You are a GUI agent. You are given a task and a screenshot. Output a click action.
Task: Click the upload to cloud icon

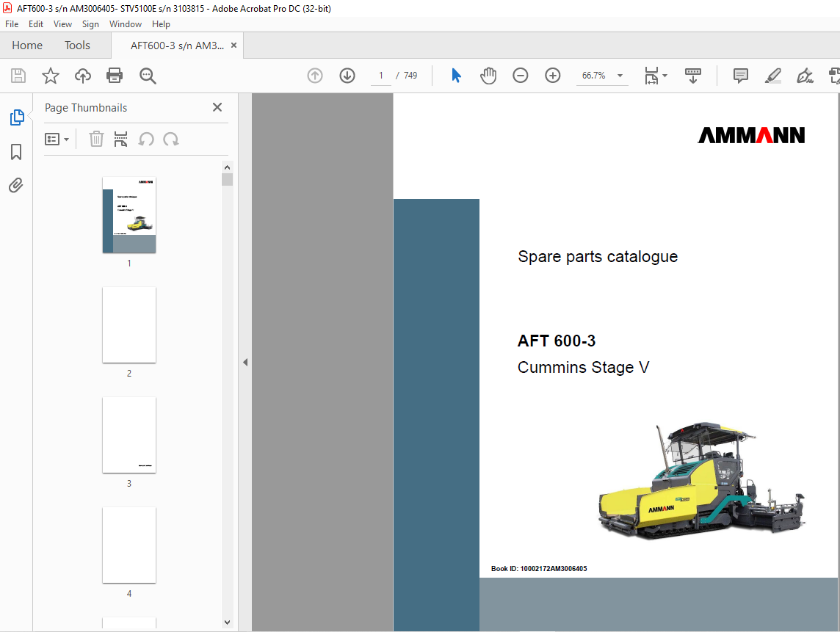click(x=82, y=76)
